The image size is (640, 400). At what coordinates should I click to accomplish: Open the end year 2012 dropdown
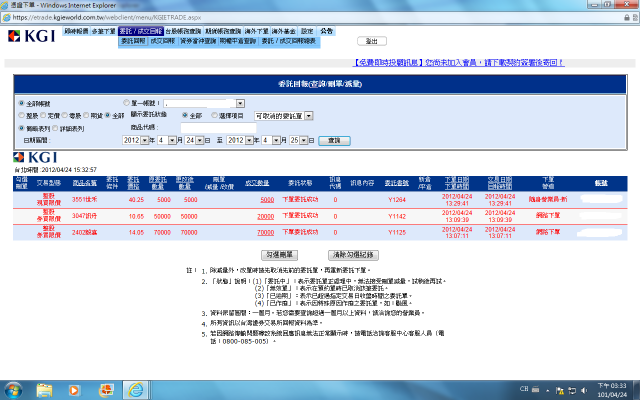pyautogui.click(x=249, y=140)
